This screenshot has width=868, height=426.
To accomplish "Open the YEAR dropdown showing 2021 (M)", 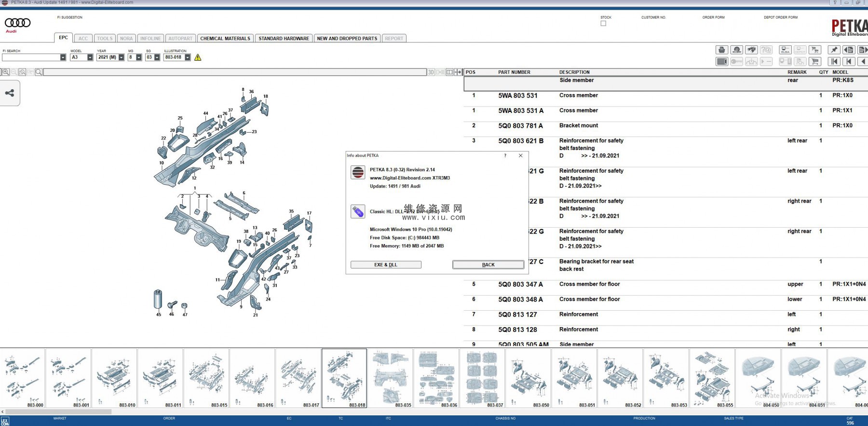I will tap(121, 57).
